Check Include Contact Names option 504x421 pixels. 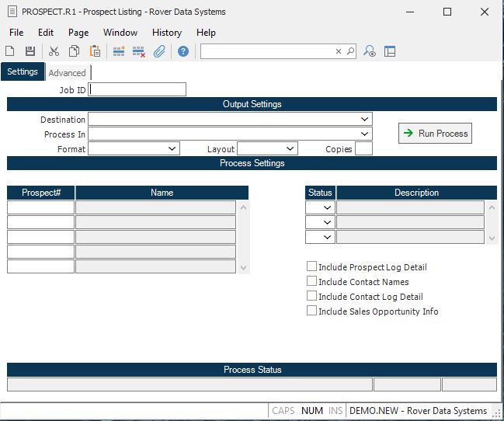tap(311, 281)
